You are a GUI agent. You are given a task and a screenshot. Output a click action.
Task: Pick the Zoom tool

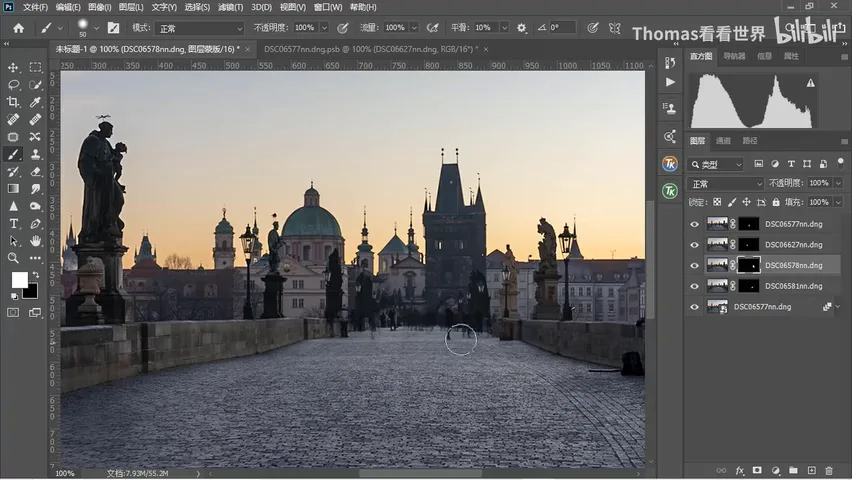click(13, 258)
